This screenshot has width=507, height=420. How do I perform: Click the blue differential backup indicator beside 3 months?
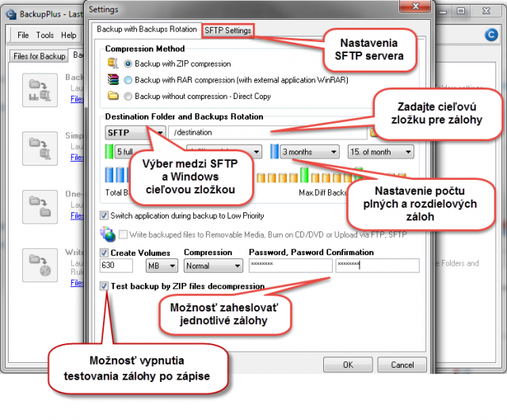(x=274, y=151)
